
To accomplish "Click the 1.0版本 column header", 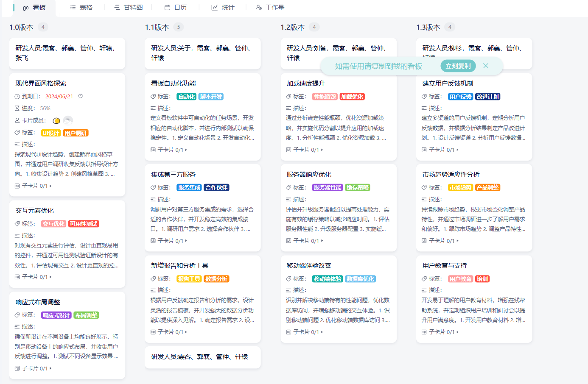I will 22,27.
